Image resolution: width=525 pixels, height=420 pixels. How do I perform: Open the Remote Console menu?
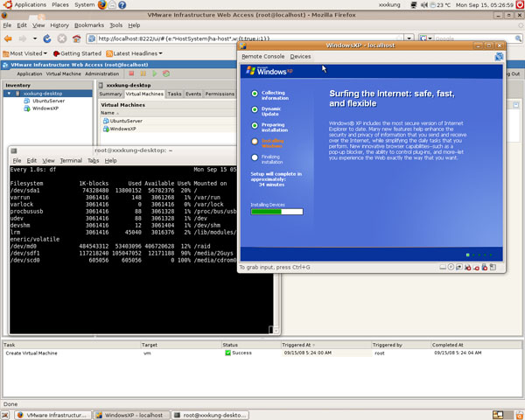[263, 57]
